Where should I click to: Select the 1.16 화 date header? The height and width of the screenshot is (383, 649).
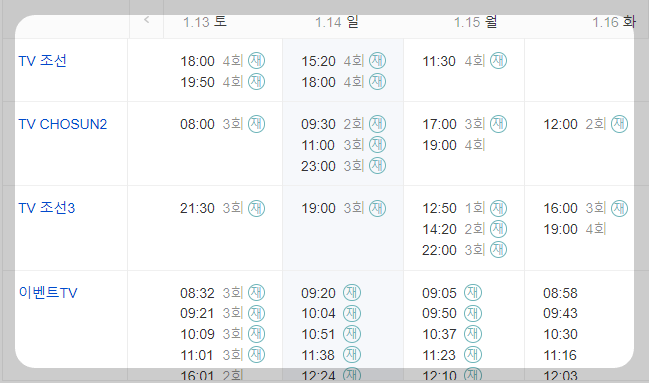tap(614, 22)
